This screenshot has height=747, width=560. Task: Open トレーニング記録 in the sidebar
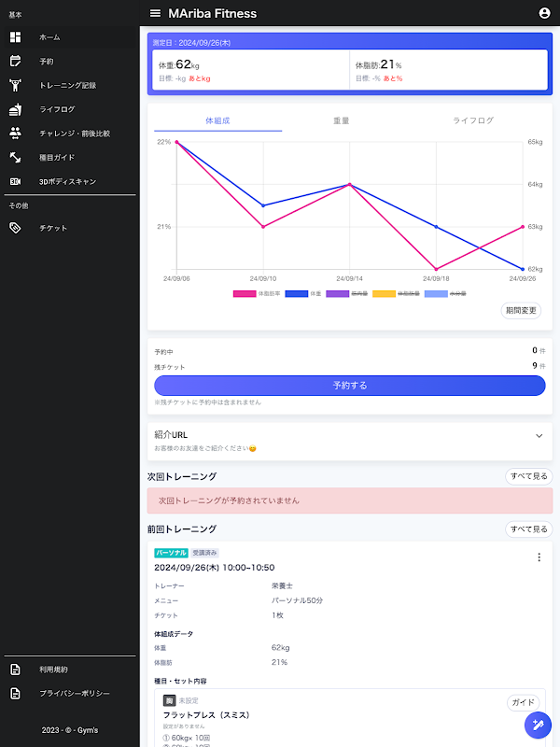(x=70, y=85)
